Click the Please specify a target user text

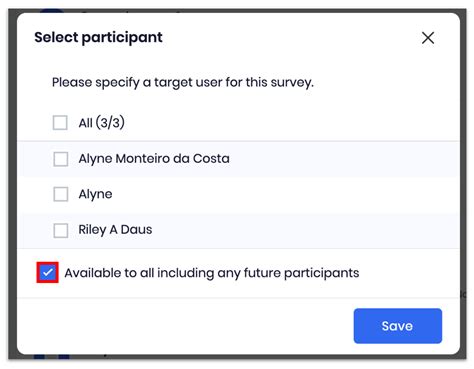pyautogui.click(x=183, y=82)
